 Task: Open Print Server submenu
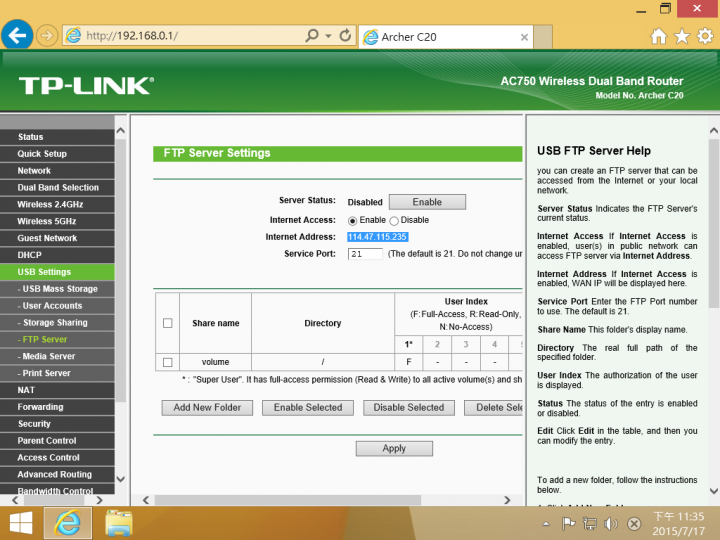coord(57,373)
